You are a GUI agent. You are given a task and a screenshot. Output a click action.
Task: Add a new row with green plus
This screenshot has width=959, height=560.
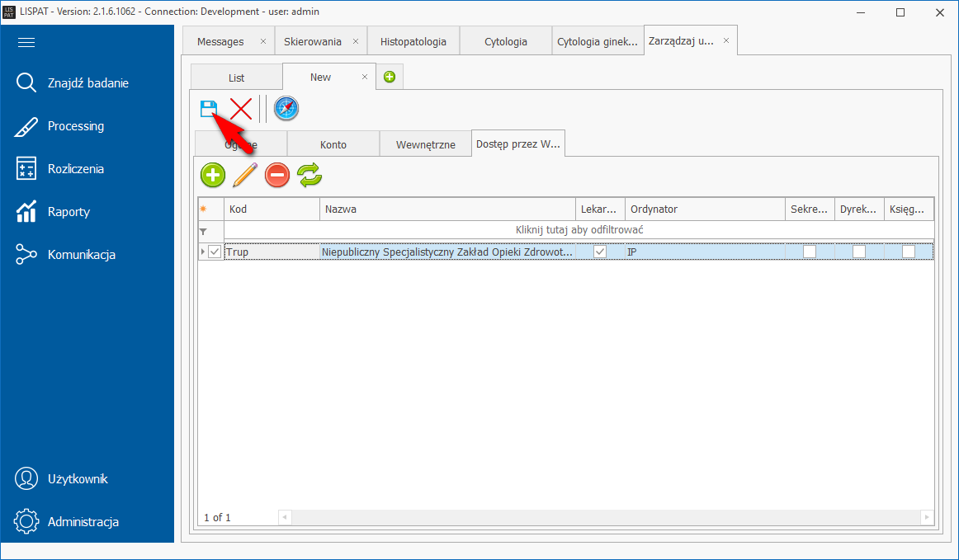213,175
